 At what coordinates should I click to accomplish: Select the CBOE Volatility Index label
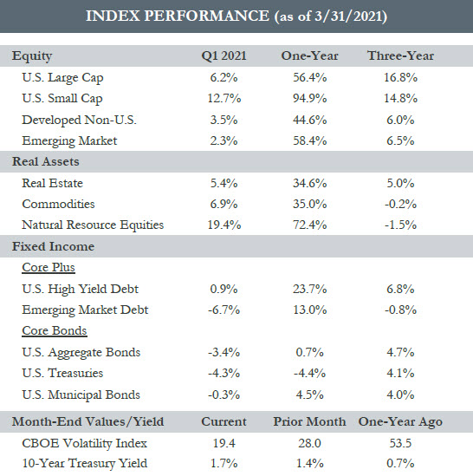pos(84,444)
